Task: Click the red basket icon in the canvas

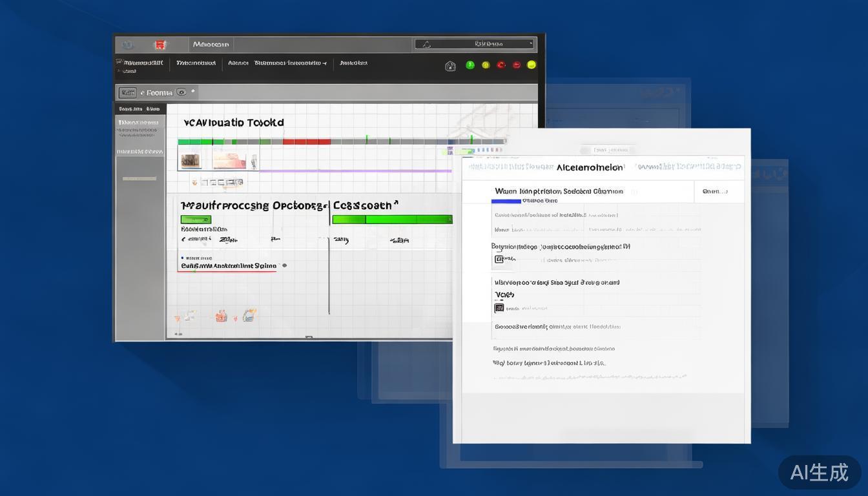Action: pos(221,316)
